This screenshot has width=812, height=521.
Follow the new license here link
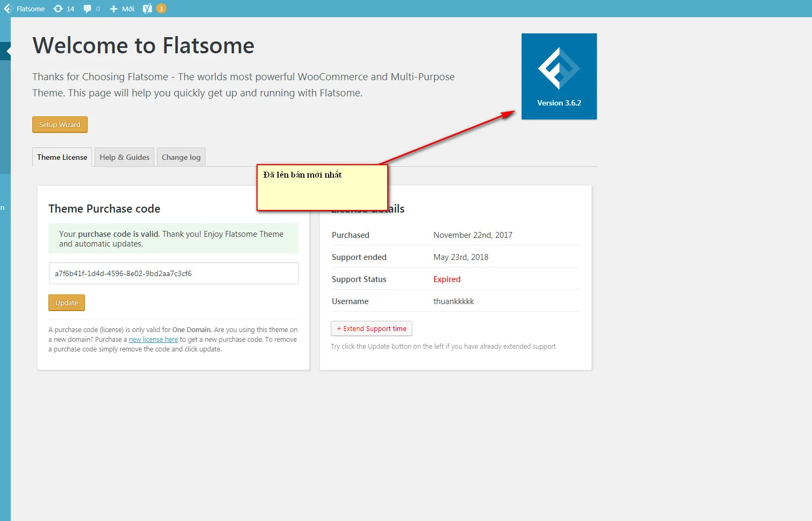click(153, 340)
